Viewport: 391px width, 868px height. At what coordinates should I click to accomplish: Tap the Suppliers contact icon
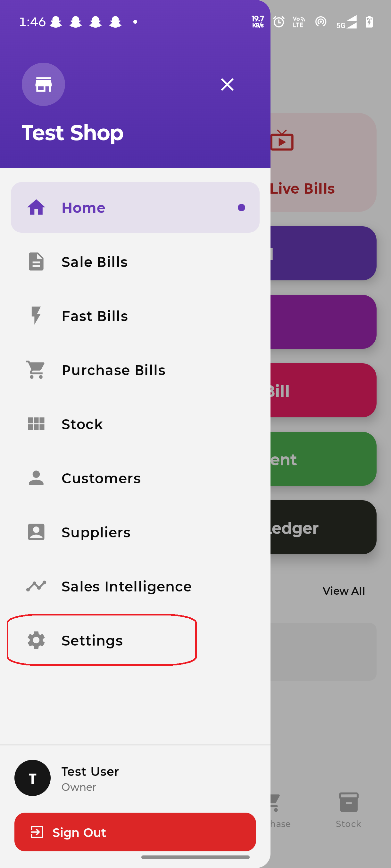(36, 532)
